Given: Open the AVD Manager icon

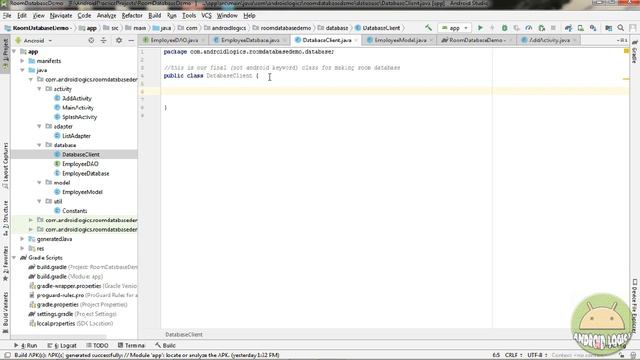Looking at the screenshot, I should click(580, 28).
